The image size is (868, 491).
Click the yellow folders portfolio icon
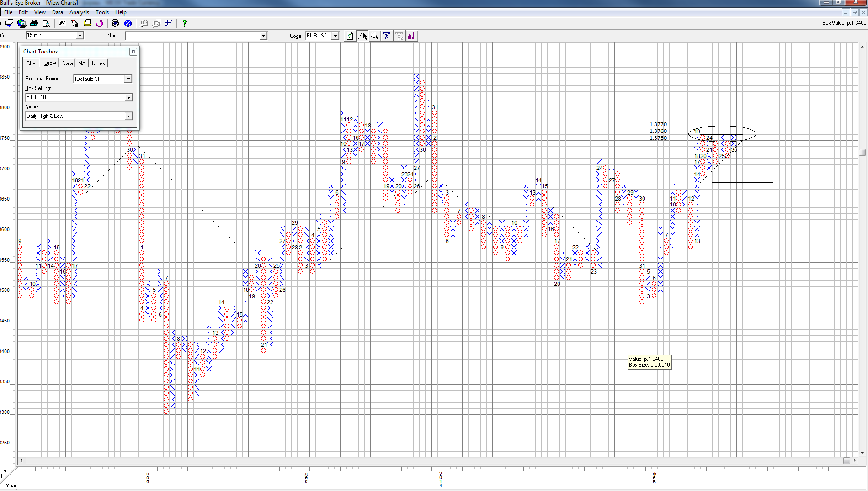tap(87, 23)
